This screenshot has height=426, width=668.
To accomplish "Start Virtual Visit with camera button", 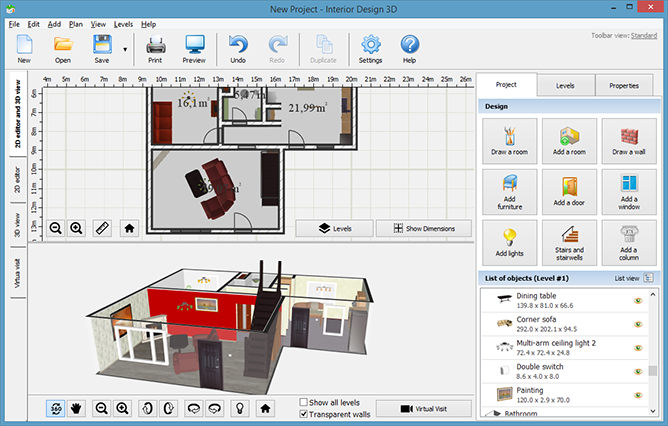I will coord(424,409).
